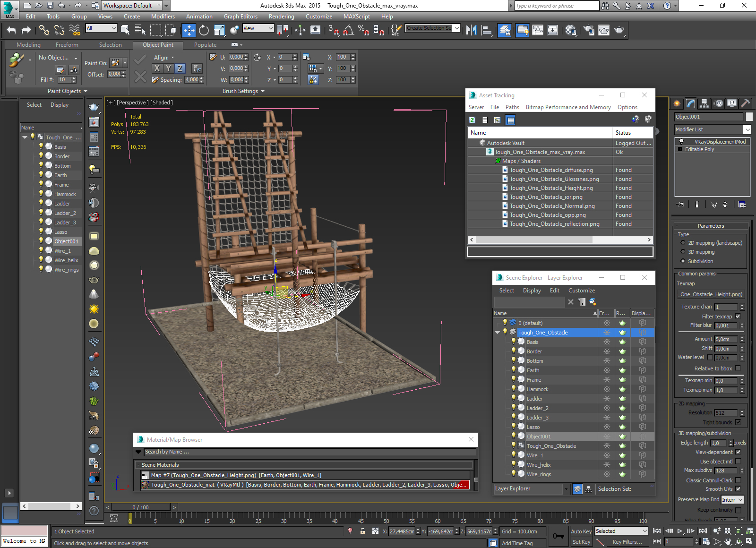Screen dimensions: 756x548
Task: Click the Auto Key button
Action: click(x=581, y=531)
